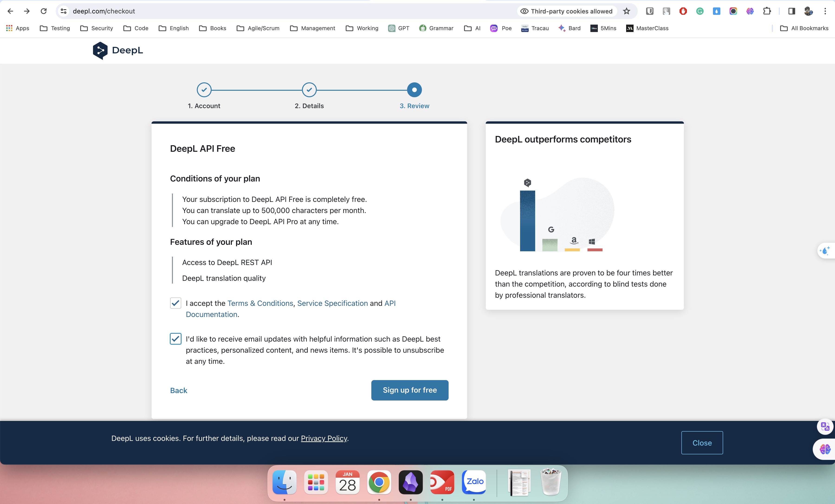Uncheck the accept Terms & Conditions checkbox

coord(175,303)
